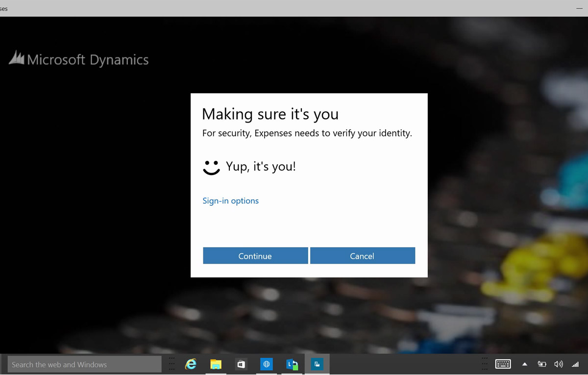Screen dimensions: 588x375
Task: Click the Microsoft Dynamics logo
Action: click(x=78, y=59)
